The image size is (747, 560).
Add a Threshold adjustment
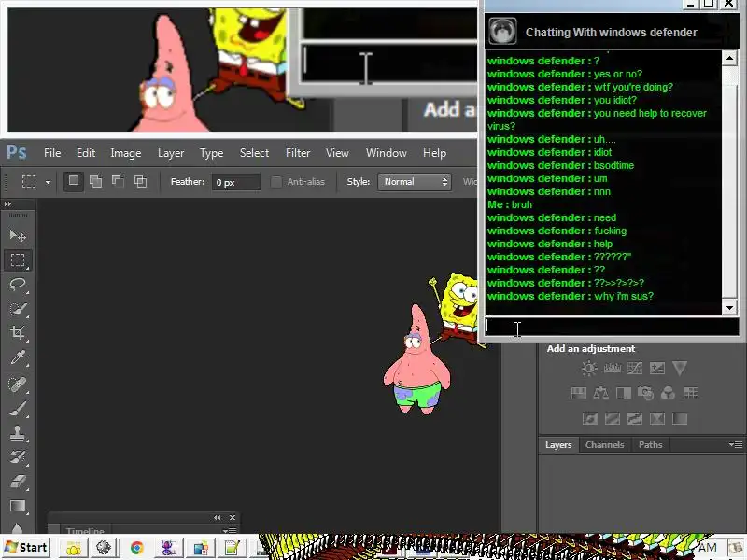pyautogui.click(x=635, y=418)
